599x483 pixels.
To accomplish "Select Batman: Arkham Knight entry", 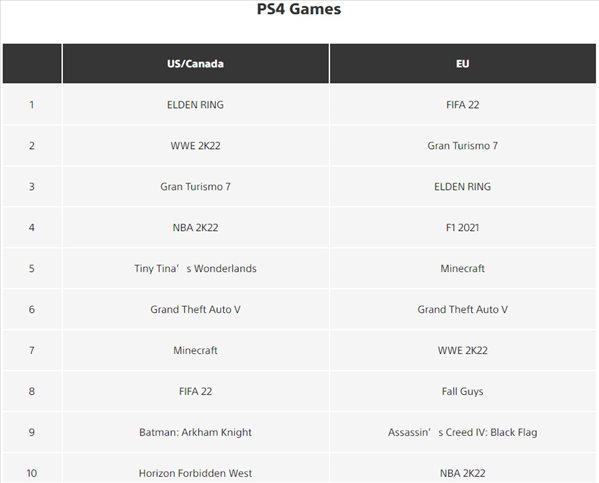I will [195, 432].
